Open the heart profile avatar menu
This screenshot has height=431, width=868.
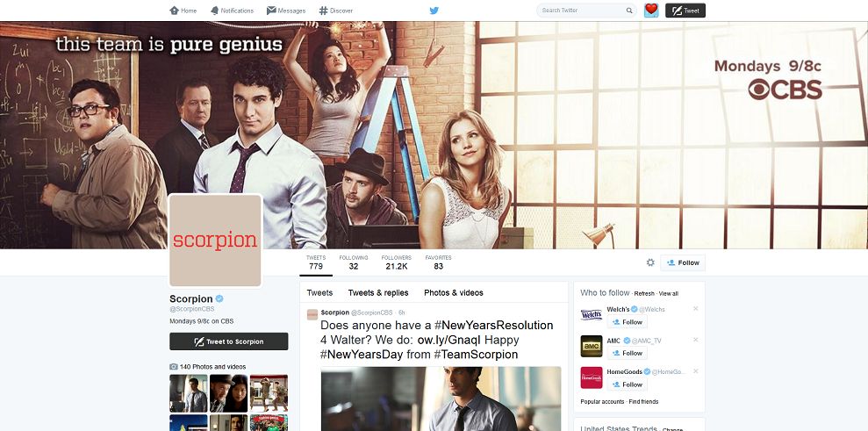pos(651,10)
